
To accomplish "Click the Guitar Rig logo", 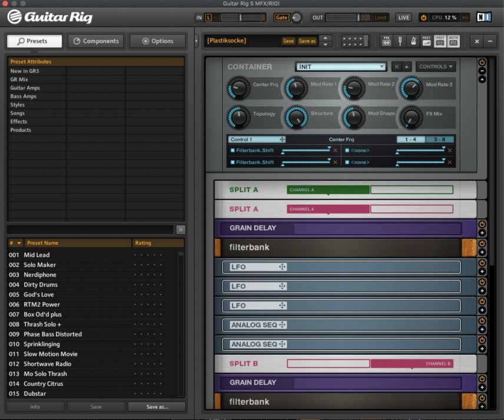I will [x=50, y=16].
